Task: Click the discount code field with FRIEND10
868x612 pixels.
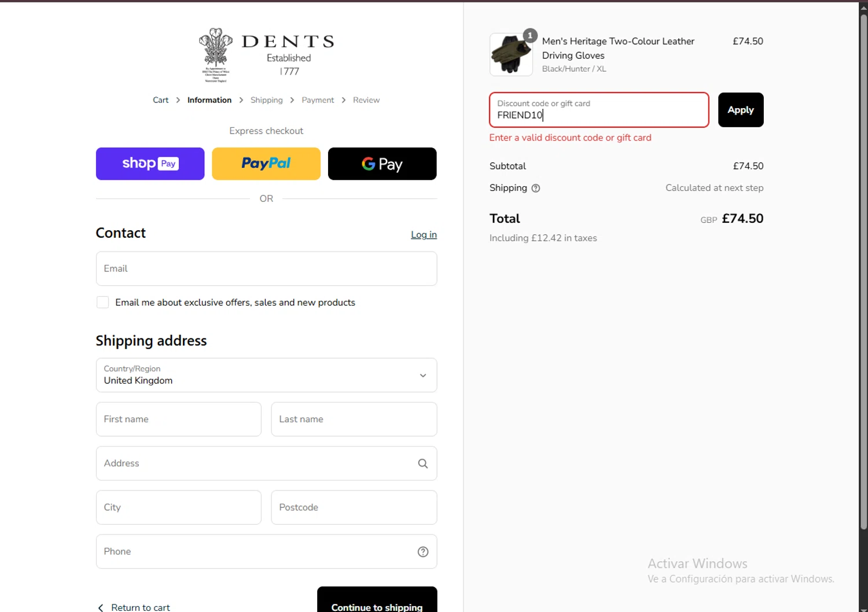Action: click(599, 110)
